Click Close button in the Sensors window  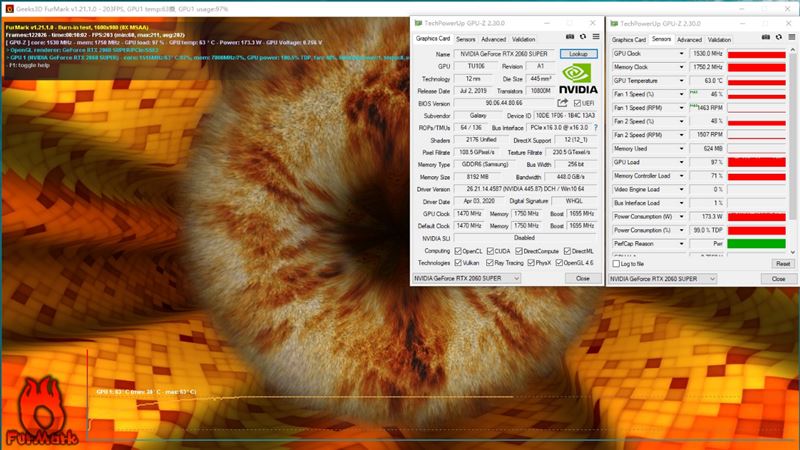(779, 279)
